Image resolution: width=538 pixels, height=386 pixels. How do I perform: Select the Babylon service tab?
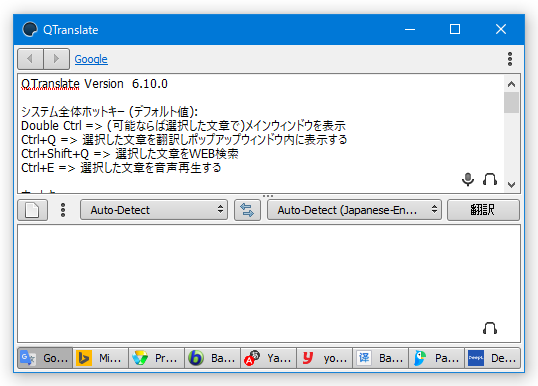(212, 358)
